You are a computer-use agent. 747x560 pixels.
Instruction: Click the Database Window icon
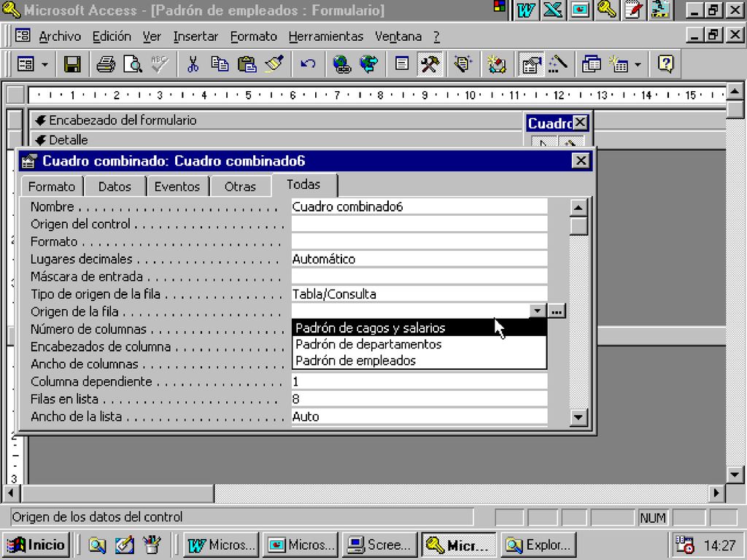pos(591,64)
